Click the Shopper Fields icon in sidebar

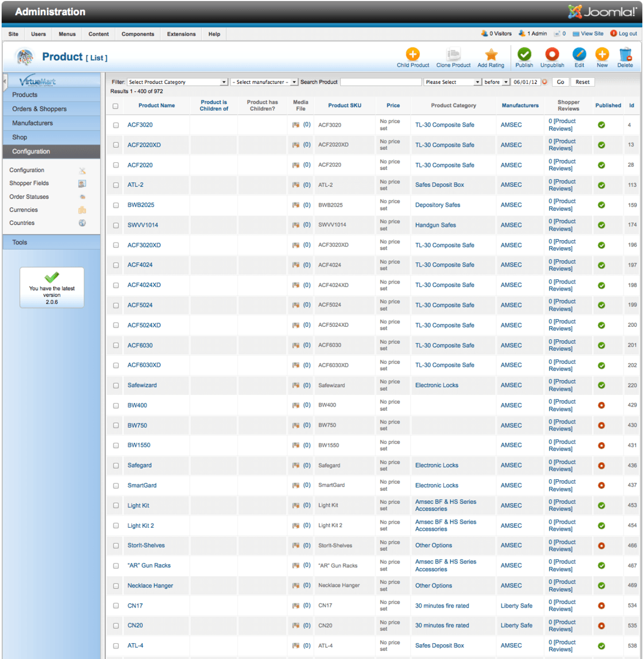coord(83,183)
